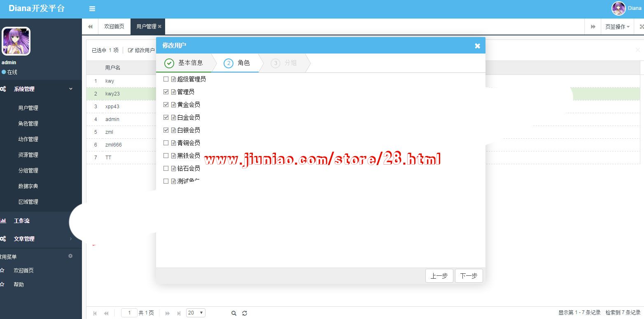This screenshot has height=319, width=644.
Task: Open the 帮助 link in common menu
Action: pyautogui.click(x=19, y=284)
